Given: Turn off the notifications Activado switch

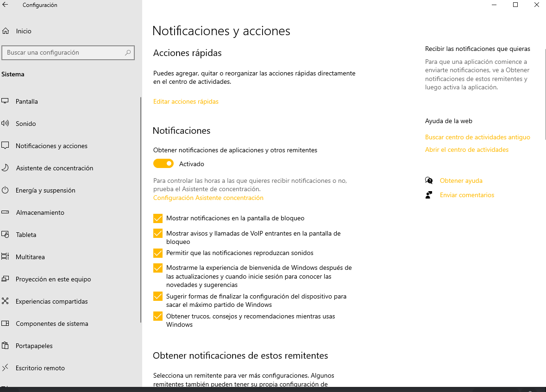Looking at the screenshot, I should pyautogui.click(x=163, y=164).
